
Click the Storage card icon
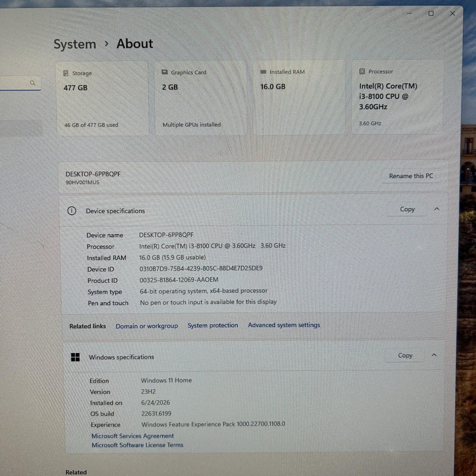(66, 73)
